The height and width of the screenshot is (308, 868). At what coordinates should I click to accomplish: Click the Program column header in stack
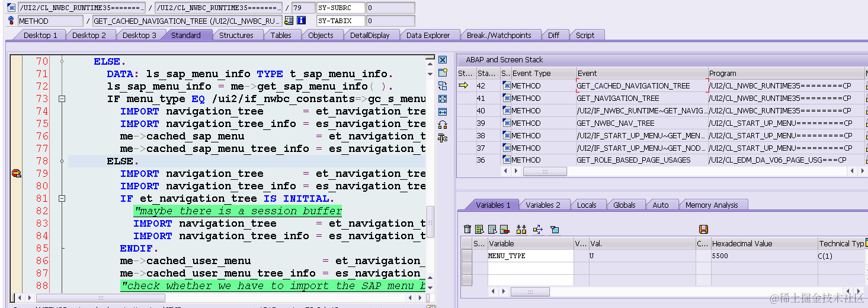click(786, 74)
